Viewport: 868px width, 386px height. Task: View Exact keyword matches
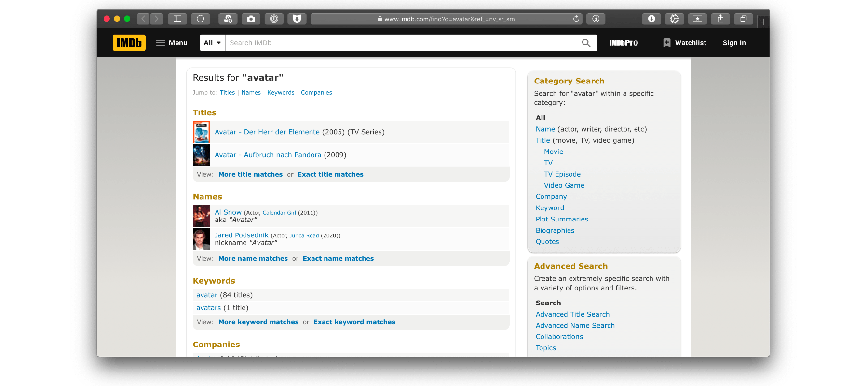click(354, 322)
